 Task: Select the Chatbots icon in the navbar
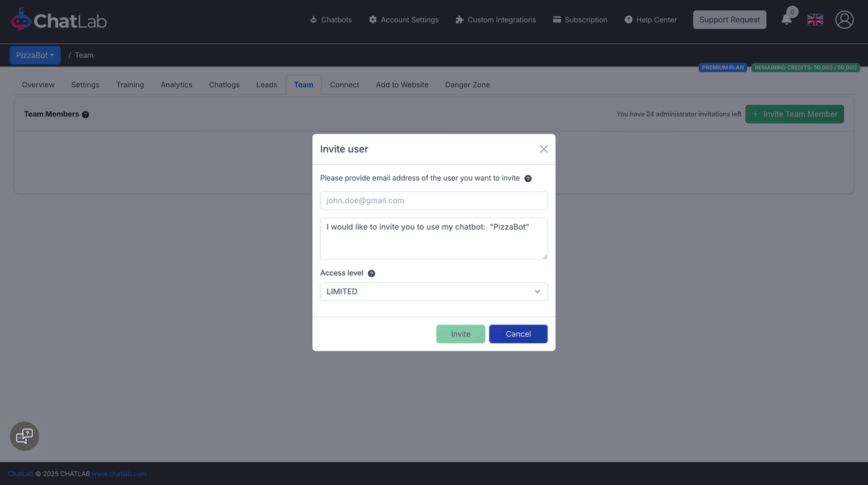pos(313,20)
